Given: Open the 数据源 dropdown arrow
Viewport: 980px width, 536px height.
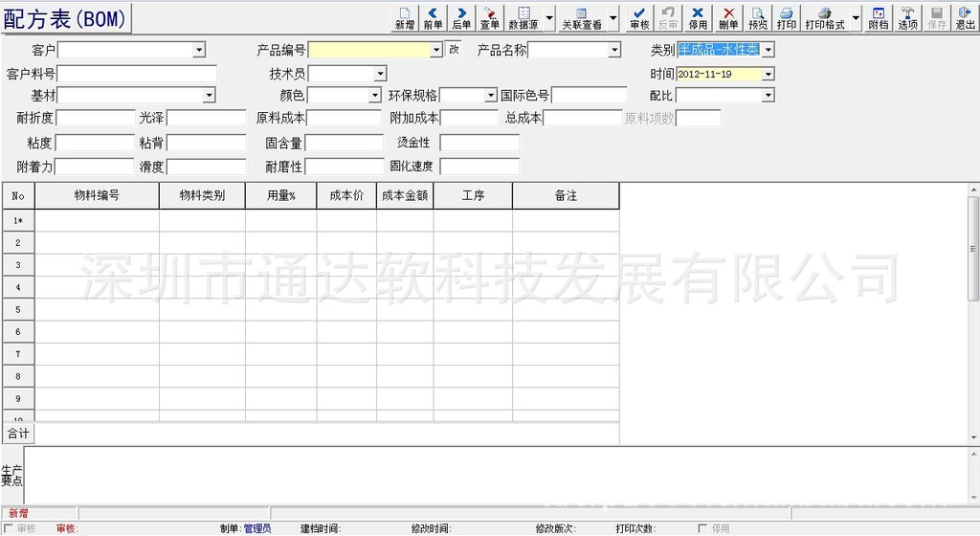Looking at the screenshot, I should pos(549,18).
